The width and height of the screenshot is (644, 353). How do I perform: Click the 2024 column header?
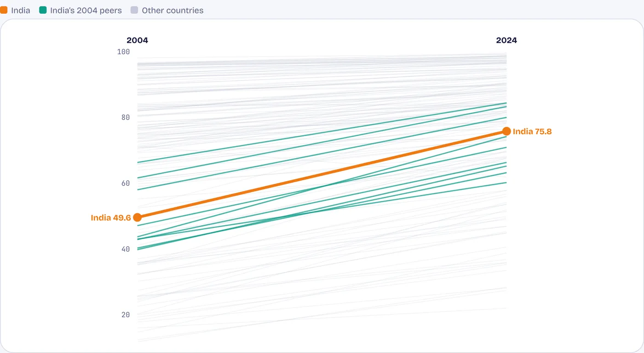click(506, 40)
